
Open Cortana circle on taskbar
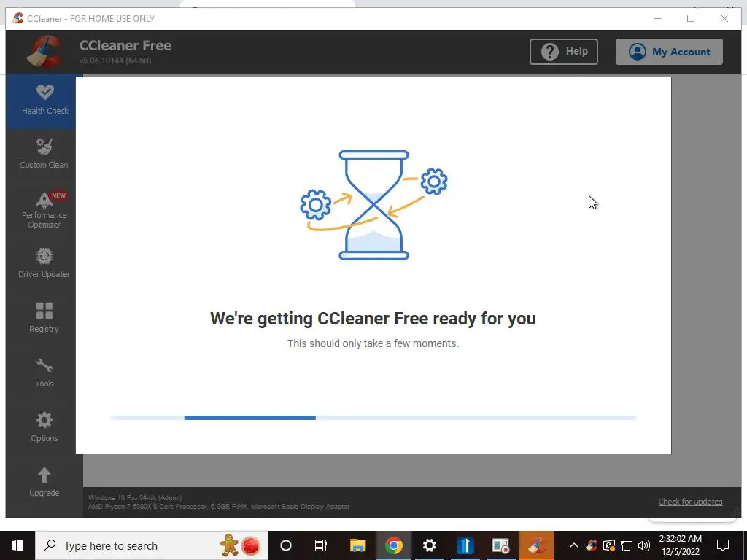coord(286,545)
